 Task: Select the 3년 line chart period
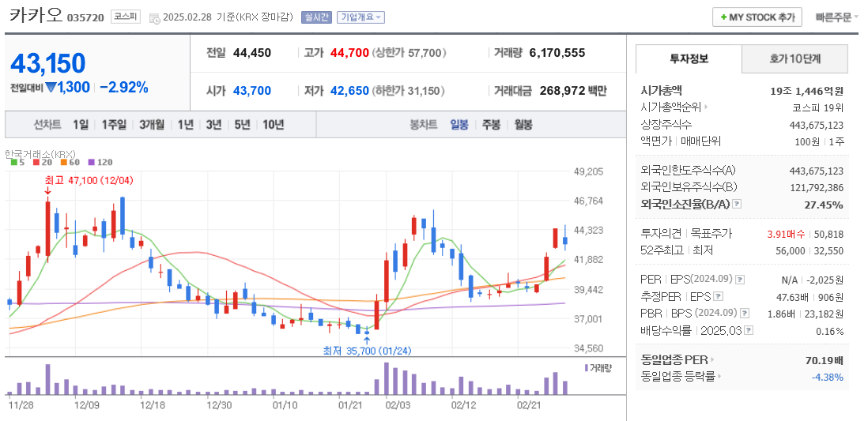(x=213, y=125)
